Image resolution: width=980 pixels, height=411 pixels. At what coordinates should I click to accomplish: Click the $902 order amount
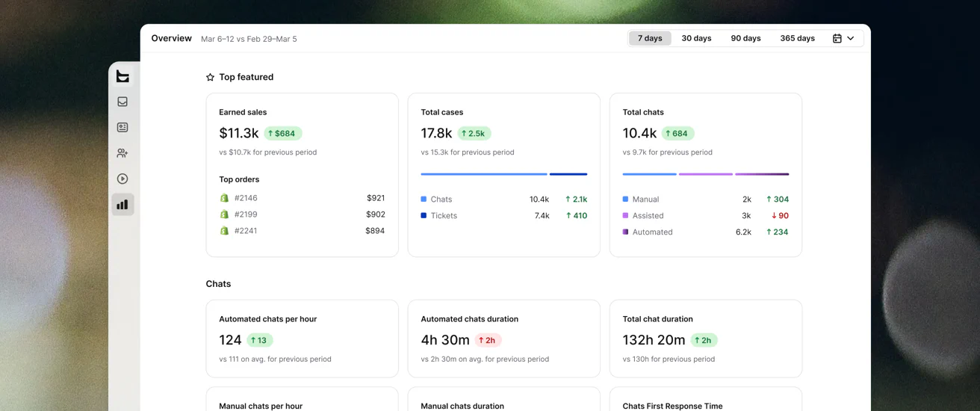376,214
